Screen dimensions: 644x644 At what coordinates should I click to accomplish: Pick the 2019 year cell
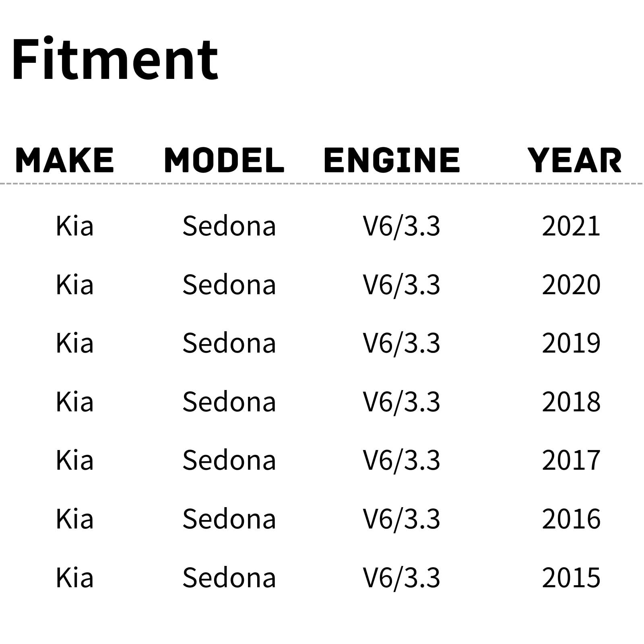pos(571,343)
